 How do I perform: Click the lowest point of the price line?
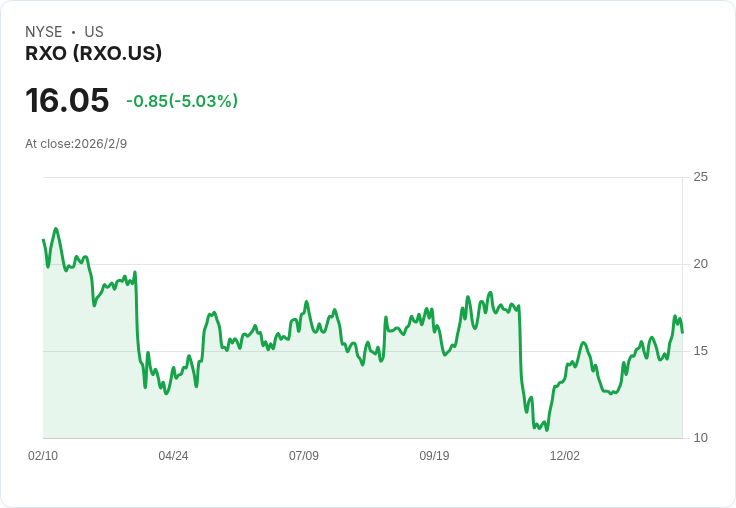(x=546, y=431)
